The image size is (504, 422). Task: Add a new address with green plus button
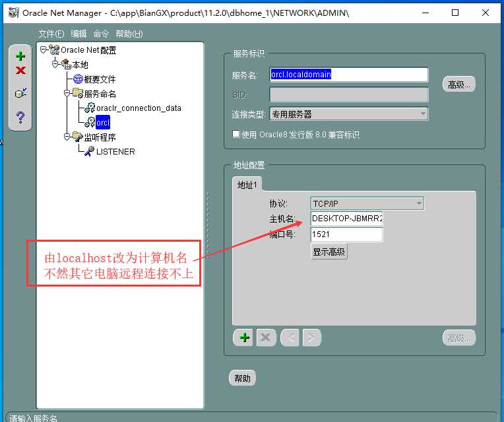tap(243, 337)
